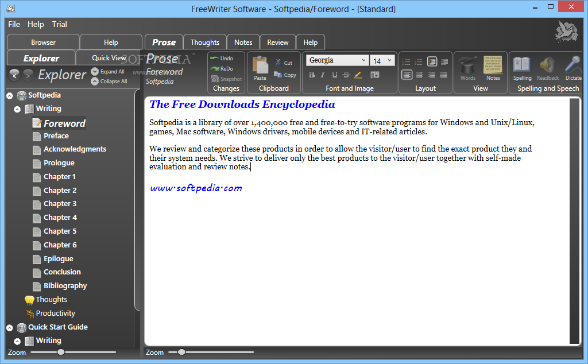Click the editor vertical scrollbar
Image resolution: width=588 pixels, height=364 pixels.
(574, 221)
